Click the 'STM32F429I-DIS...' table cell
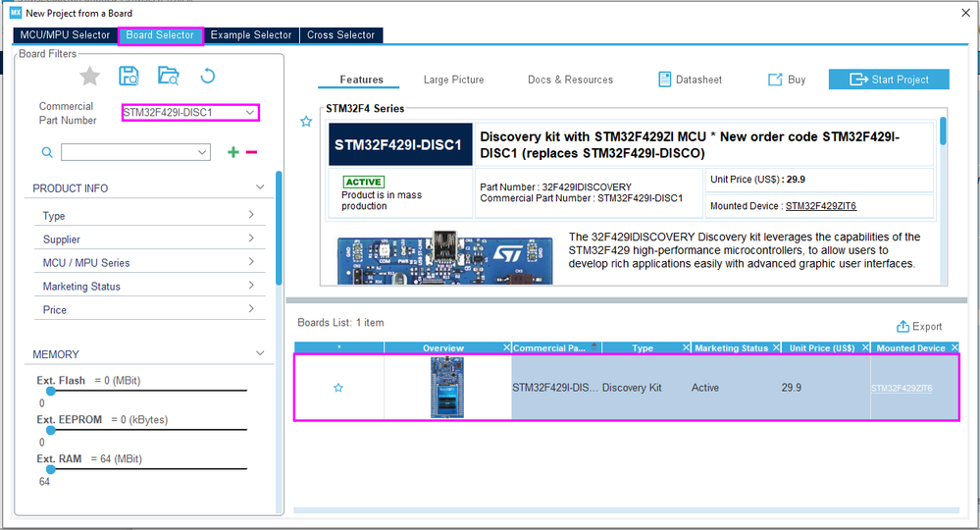 point(555,388)
